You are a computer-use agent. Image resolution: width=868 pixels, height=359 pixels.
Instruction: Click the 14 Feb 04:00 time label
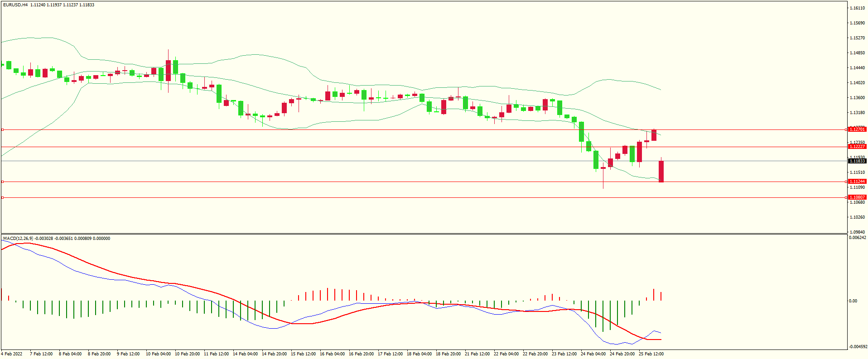pos(245,354)
